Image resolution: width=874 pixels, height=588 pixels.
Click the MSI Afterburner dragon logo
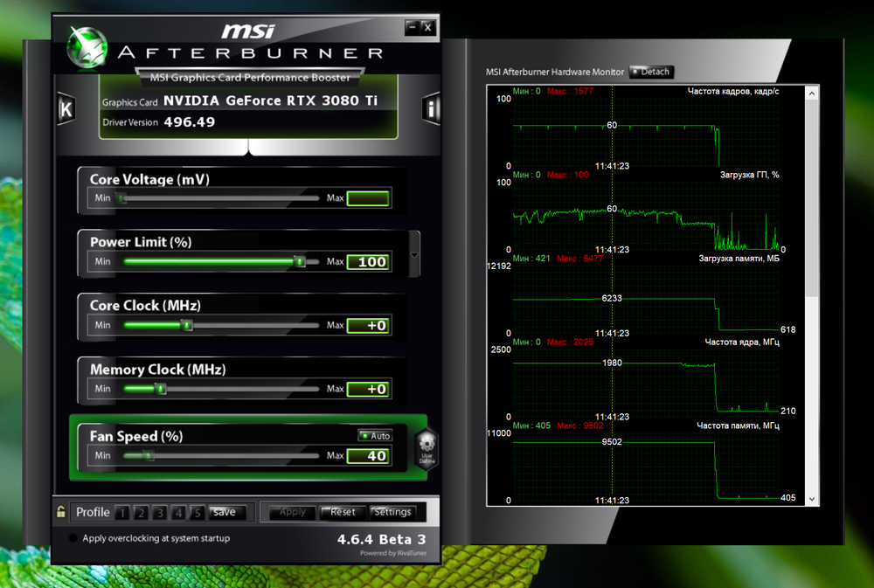click(x=87, y=48)
